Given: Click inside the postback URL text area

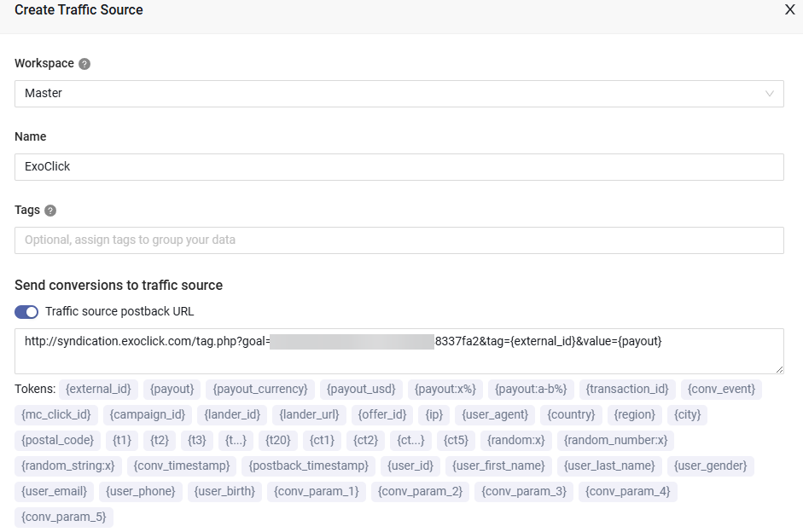Looking at the screenshot, I should [x=399, y=350].
